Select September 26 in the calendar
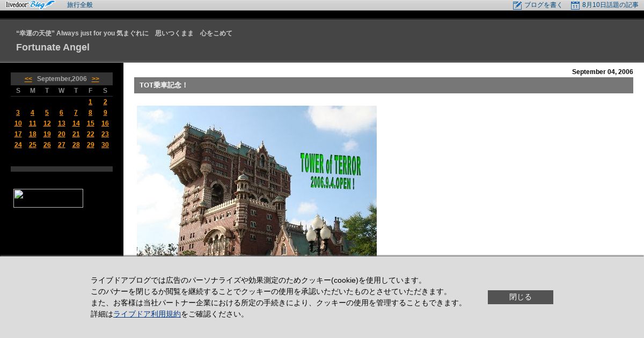644x338 pixels. [x=47, y=145]
